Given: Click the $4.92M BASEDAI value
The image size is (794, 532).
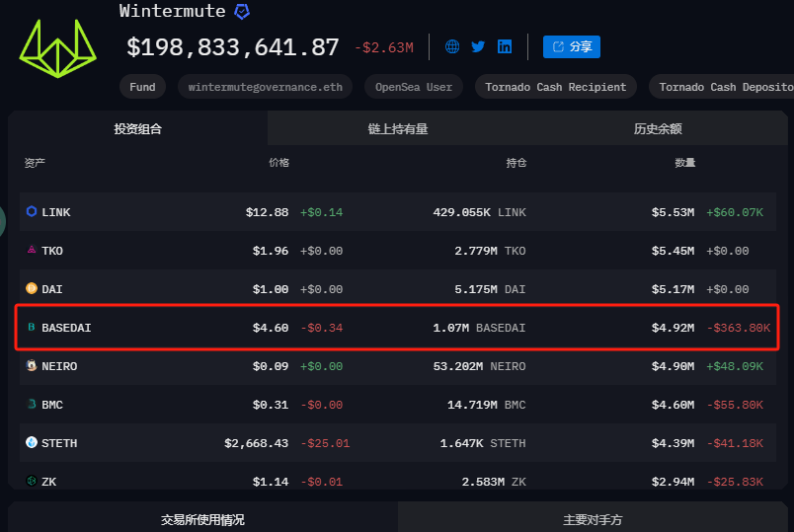Looking at the screenshot, I should tap(673, 328).
